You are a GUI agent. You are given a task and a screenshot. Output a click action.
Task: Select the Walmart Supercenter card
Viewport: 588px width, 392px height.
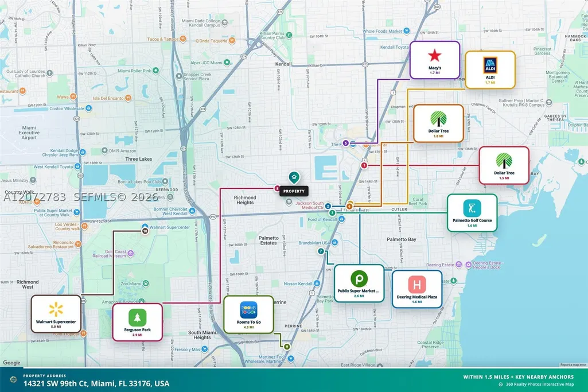point(56,314)
